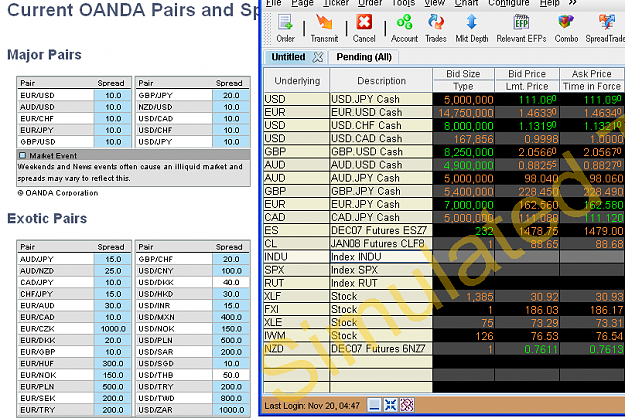Click the EUR/USD pair in OANDA major pairs
This screenshot has width=625, height=418.
(x=37, y=96)
